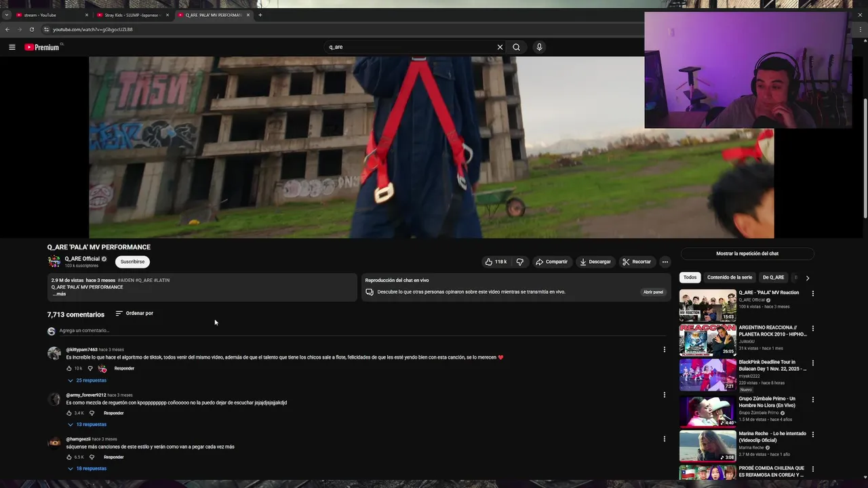The image size is (868, 488).
Task: Like the @army_forever9212 comment
Action: (x=69, y=413)
